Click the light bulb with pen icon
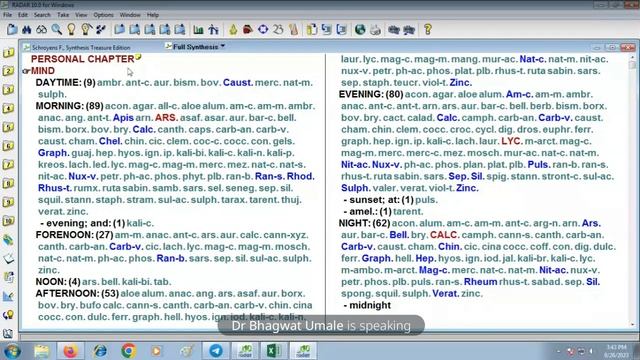640x360 pixels. 86,29
